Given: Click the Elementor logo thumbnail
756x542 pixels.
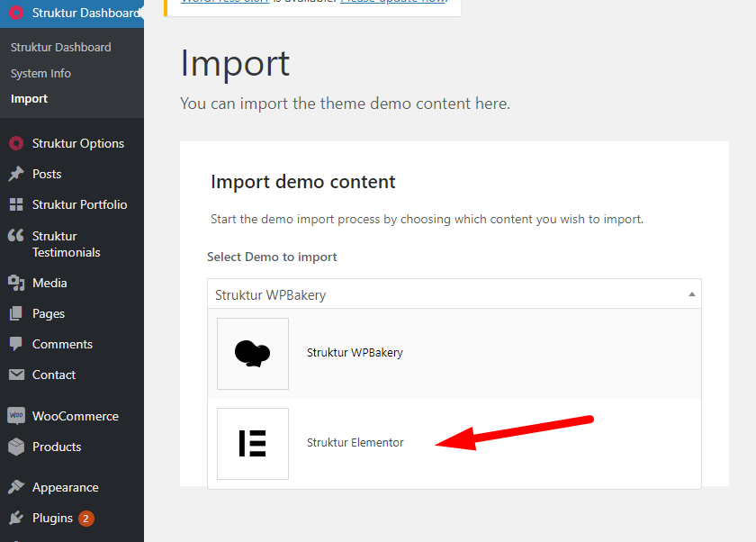Looking at the screenshot, I should click(x=253, y=444).
